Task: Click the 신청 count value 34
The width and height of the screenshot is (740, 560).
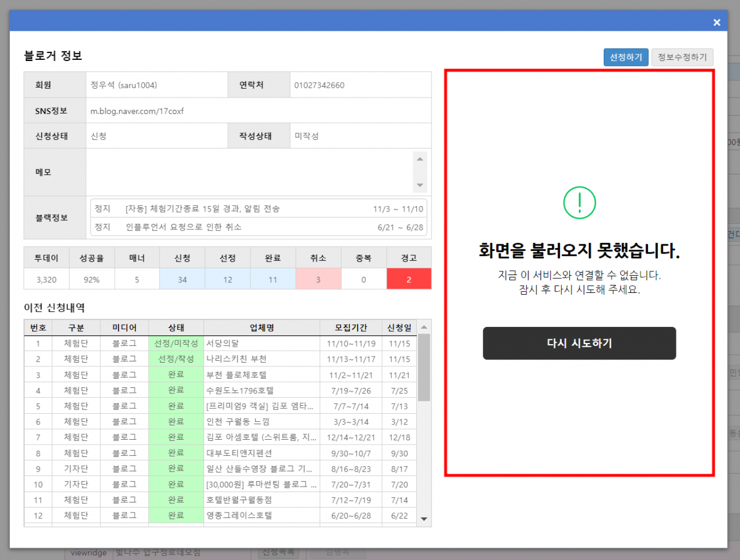Action: point(182,279)
